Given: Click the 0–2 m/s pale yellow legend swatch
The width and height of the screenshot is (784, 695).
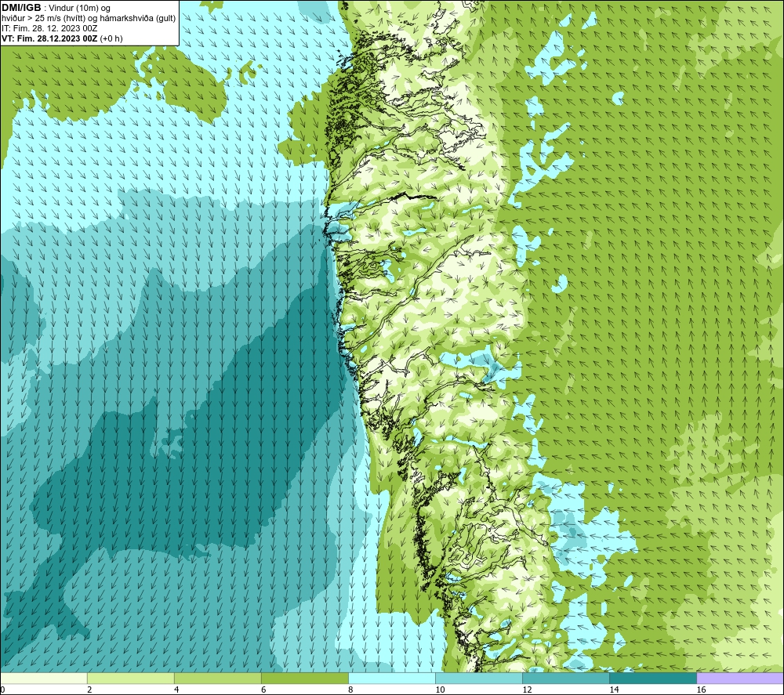Looking at the screenshot, I should (x=44, y=678).
